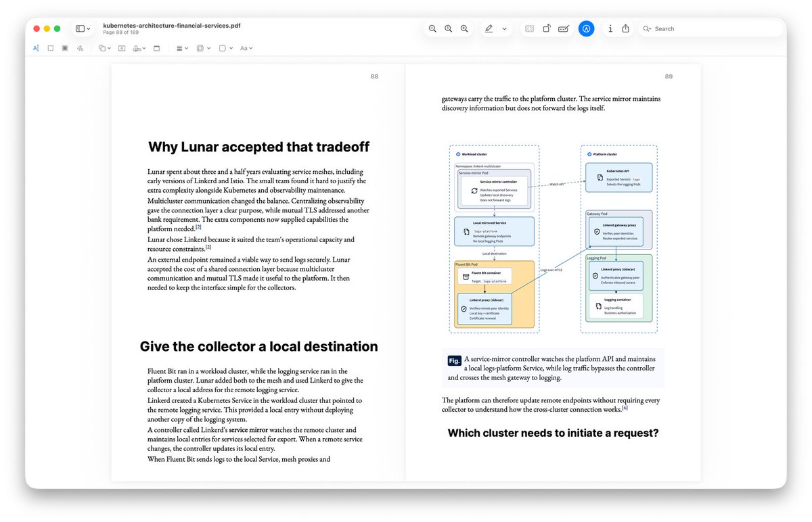
Task: Click the 'Local mirrored Service' diagram box
Action: pyautogui.click(x=494, y=231)
